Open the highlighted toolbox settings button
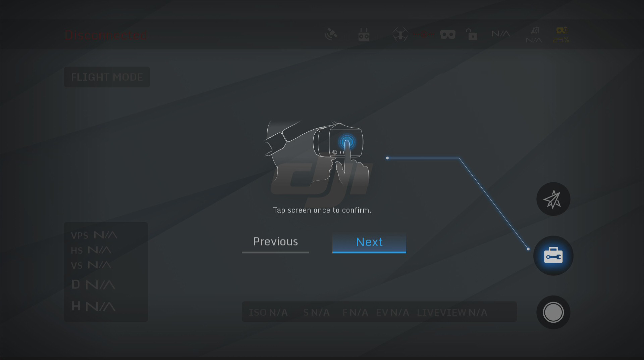The height and width of the screenshot is (360, 644). 553,256
